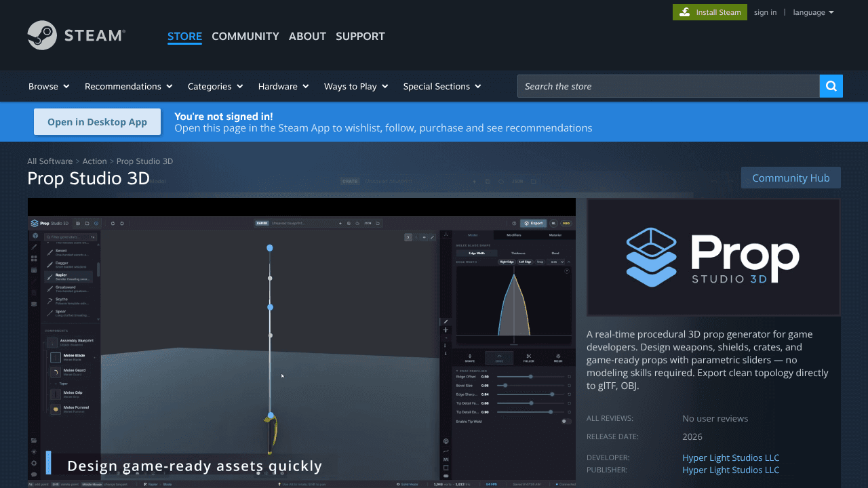868x488 pixels.
Task: Select the cube generators icon in Prop Studio sidebar
Action: point(35,236)
